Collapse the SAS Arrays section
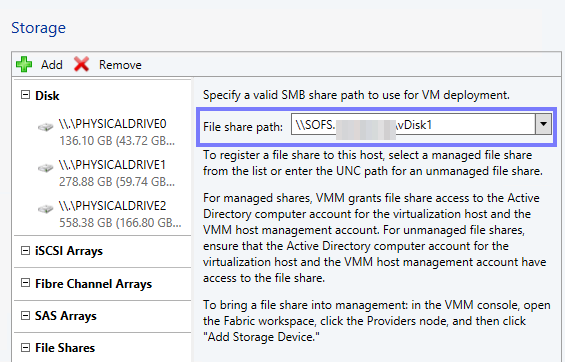The image size is (565, 362). [25, 316]
